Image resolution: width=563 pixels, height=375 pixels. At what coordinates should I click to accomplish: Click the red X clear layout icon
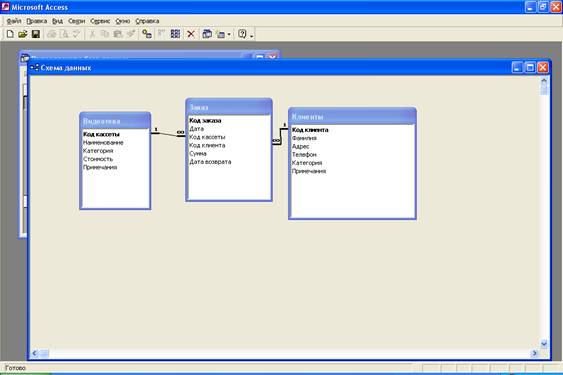pos(191,34)
